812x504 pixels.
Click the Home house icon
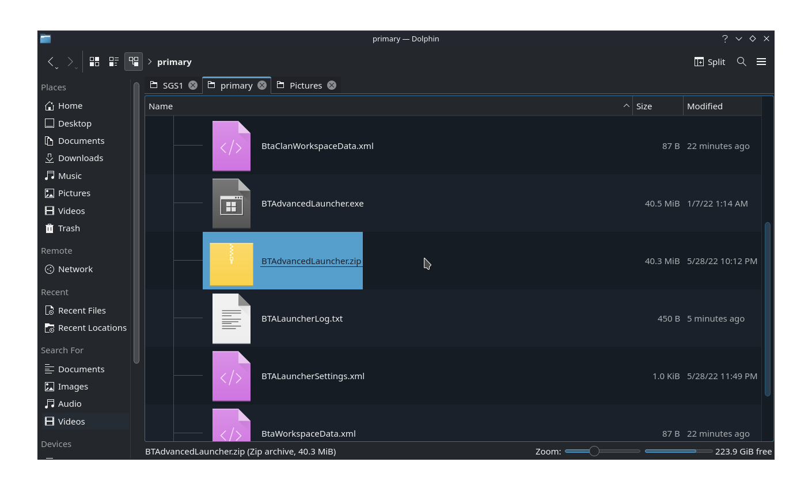[x=50, y=106]
